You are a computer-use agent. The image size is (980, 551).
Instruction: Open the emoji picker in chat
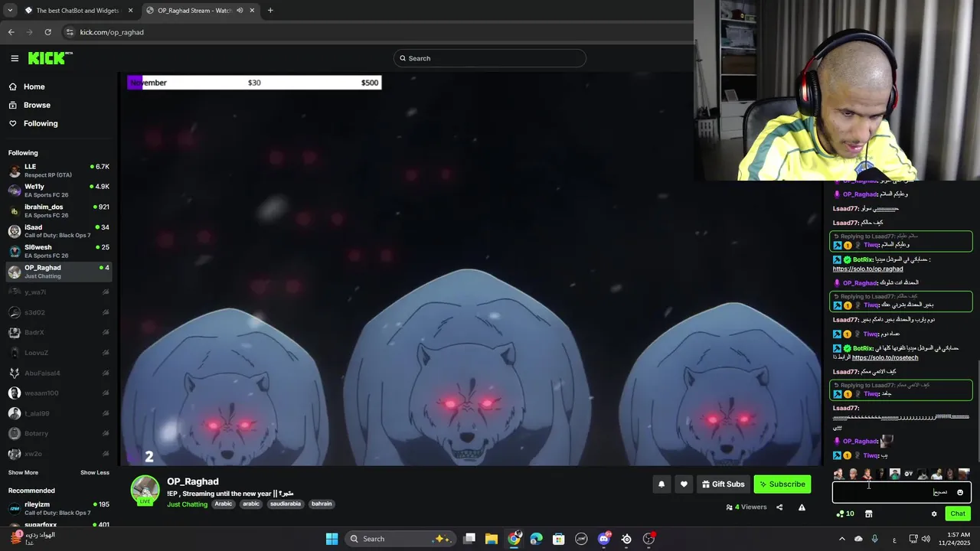(960, 492)
